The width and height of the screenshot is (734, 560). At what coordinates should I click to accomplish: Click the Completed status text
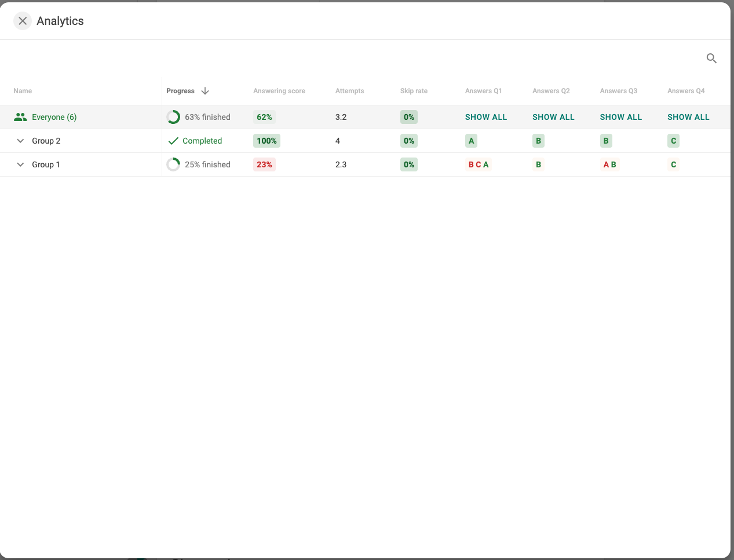[202, 141]
